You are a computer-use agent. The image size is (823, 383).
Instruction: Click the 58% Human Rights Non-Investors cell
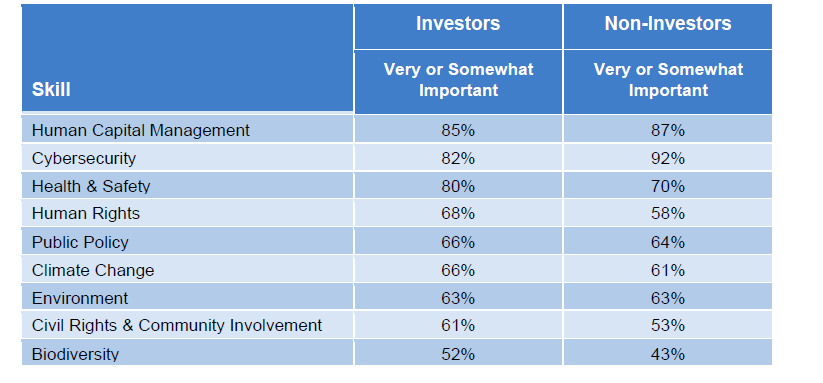pyautogui.click(x=668, y=214)
